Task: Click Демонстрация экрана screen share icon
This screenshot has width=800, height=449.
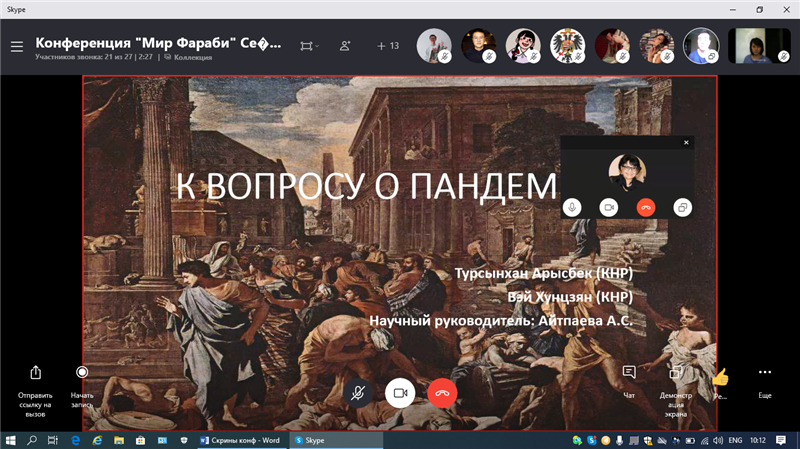Action: (676, 372)
